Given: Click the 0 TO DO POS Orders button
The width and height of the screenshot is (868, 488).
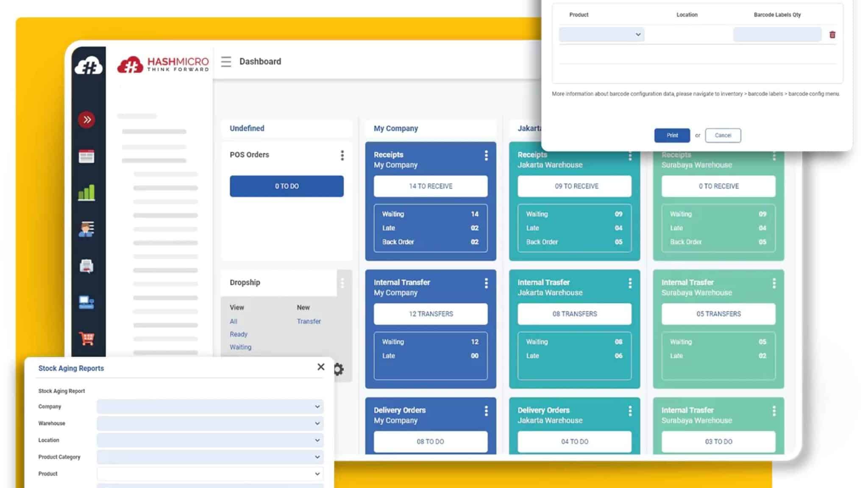Looking at the screenshot, I should pyautogui.click(x=287, y=186).
